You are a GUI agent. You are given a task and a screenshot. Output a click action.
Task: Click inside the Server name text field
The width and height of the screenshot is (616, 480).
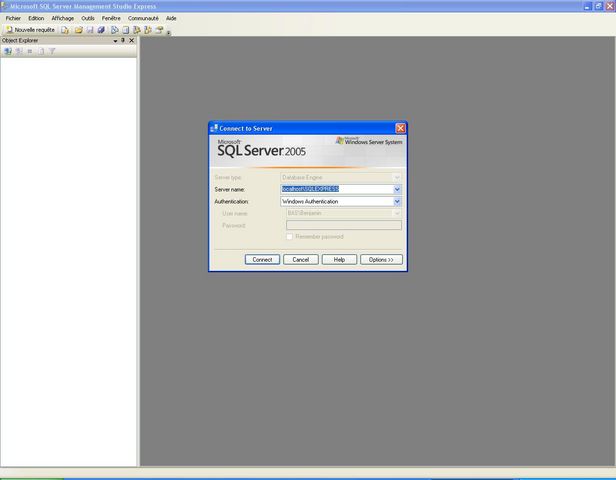point(335,189)
